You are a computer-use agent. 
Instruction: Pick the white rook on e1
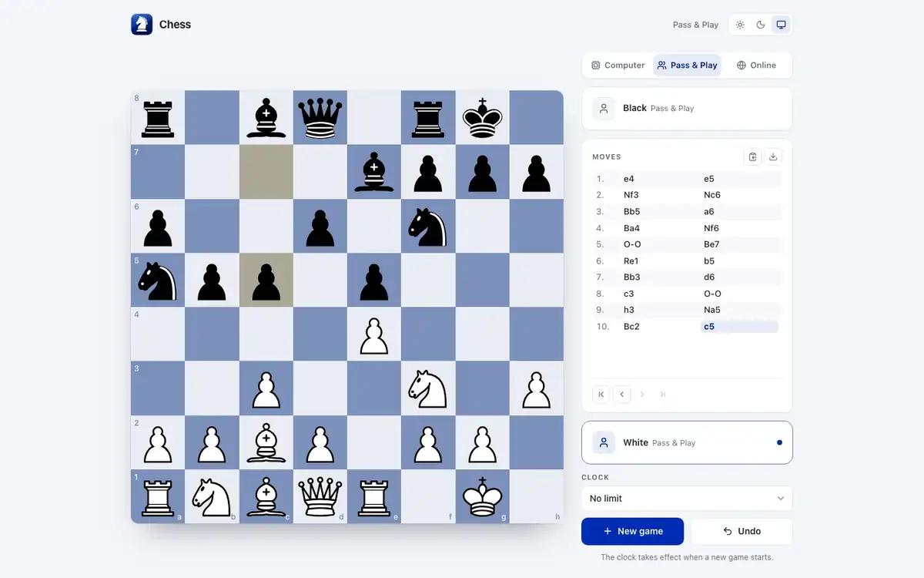[x=374, y=497]
